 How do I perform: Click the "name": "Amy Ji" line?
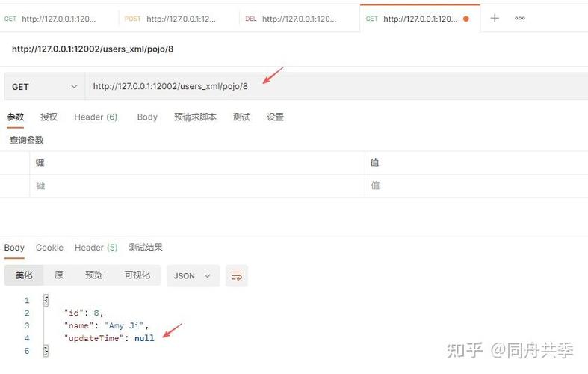point(106,325)
